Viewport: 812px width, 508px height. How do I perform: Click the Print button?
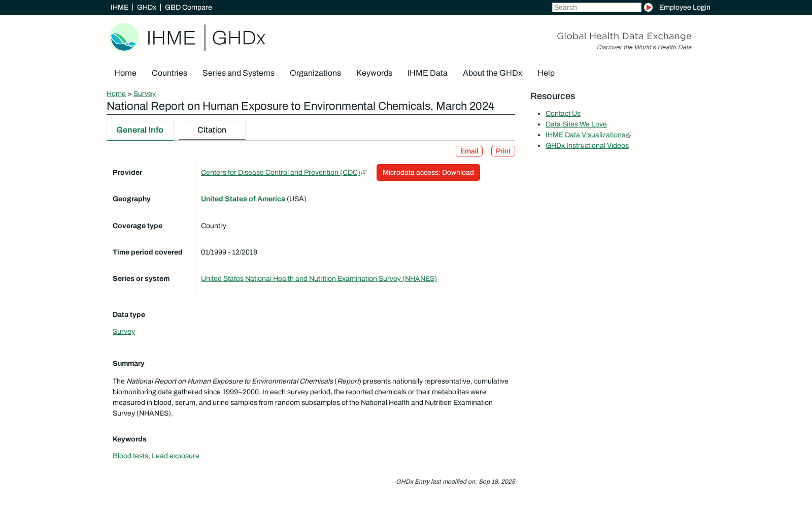coord(503,151)
